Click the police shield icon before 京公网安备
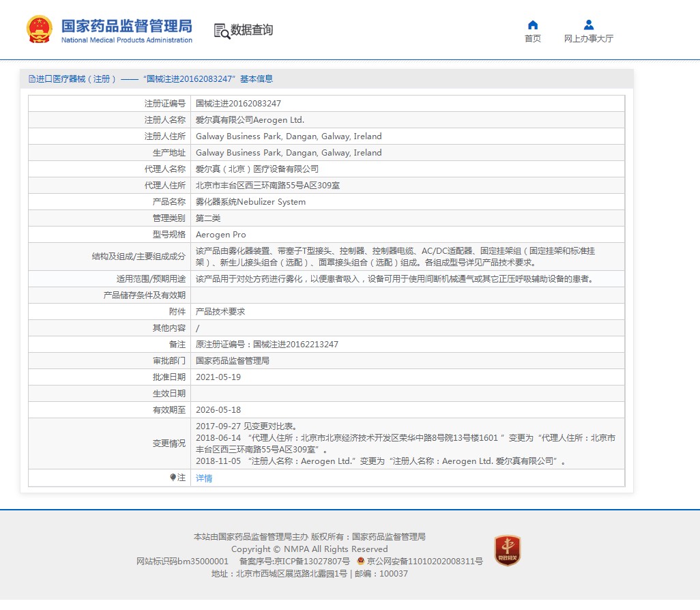The image size is (700, 610). (x=361, y=561)
